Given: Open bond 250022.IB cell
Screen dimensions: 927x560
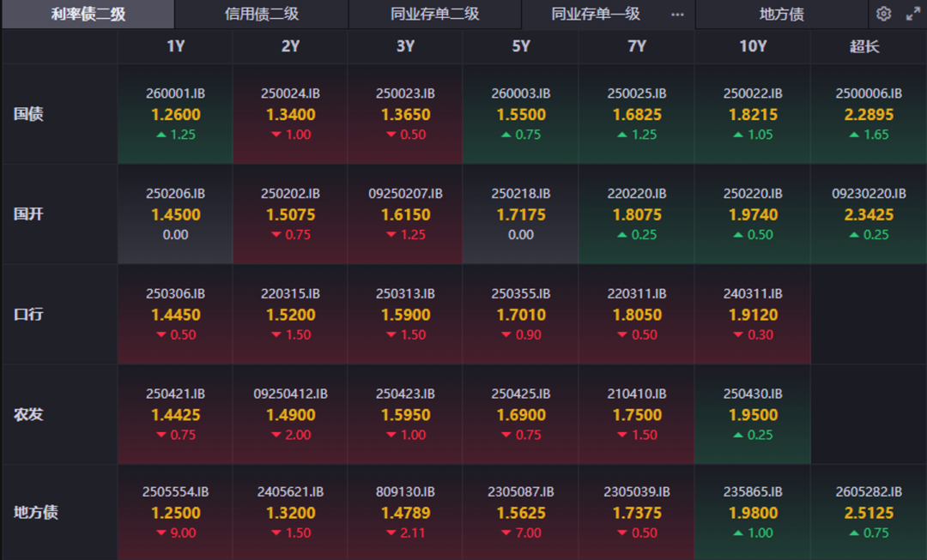Looking at the screenshot, I should [x=753, y=114].
